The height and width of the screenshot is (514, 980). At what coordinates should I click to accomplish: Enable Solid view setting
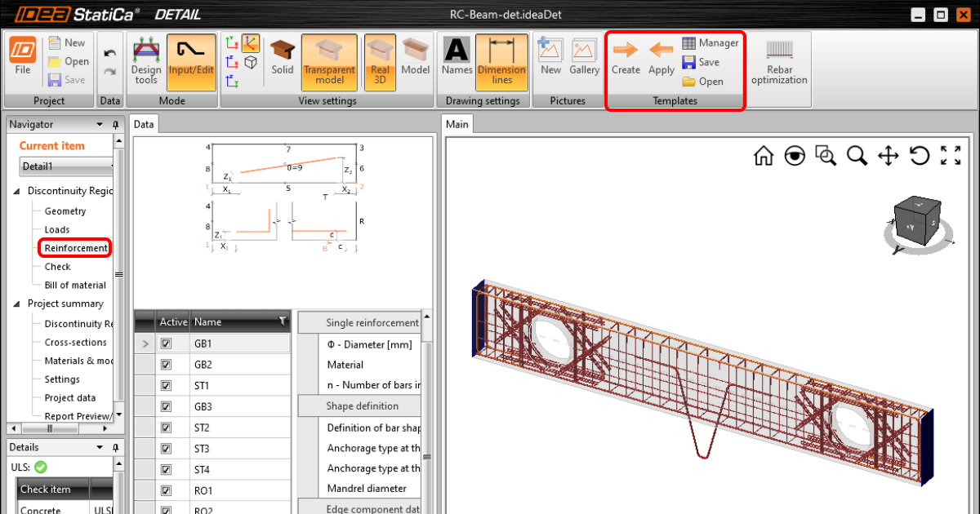[282, 57]
